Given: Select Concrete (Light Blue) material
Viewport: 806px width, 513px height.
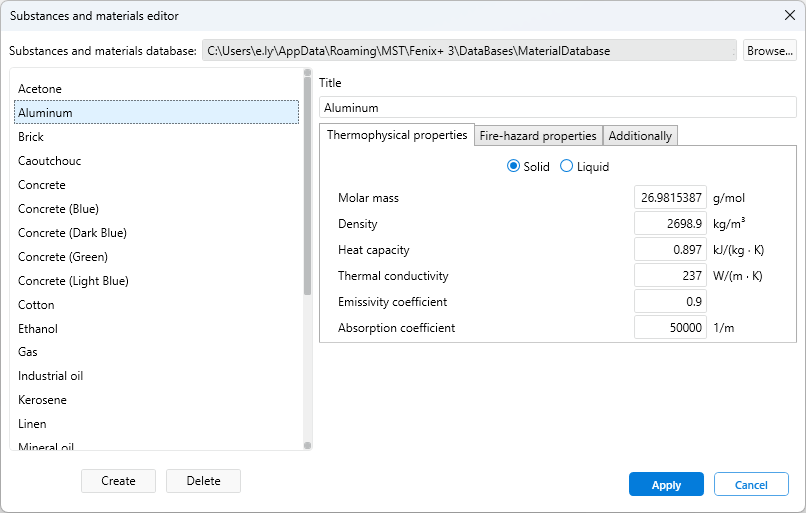Looking at the screenshot, I should click(x=156, y=281).
